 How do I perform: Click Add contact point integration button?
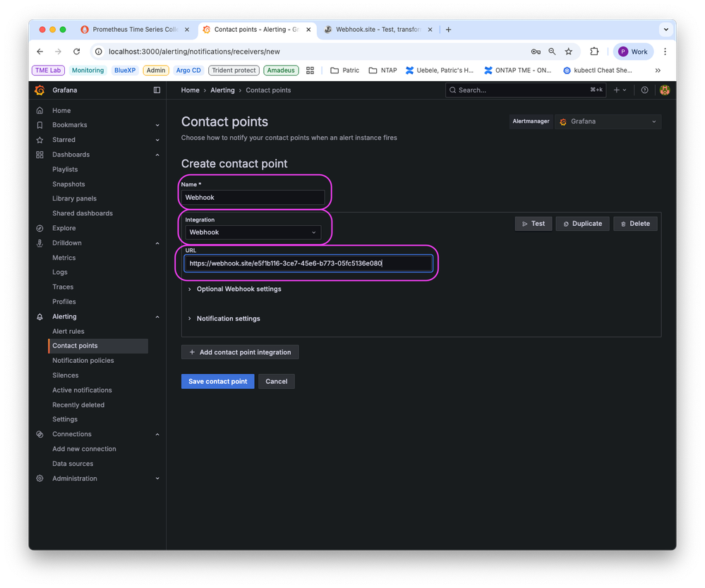coord(240,352)
